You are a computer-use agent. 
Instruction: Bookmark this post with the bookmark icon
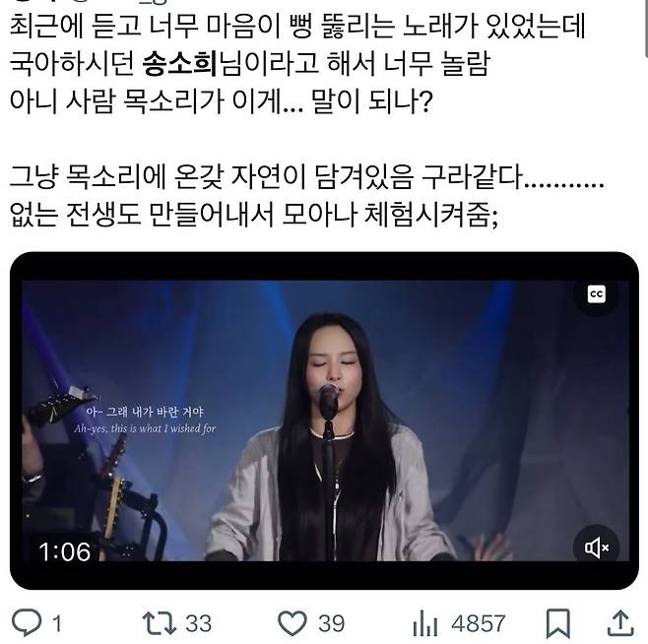click(558, 623)
